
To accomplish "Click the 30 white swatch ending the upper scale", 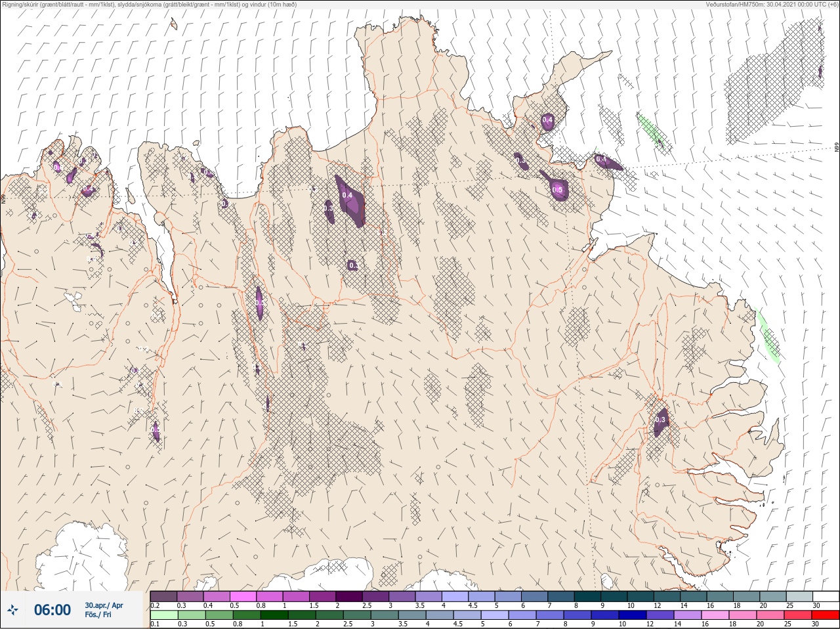I will (826, 596).
